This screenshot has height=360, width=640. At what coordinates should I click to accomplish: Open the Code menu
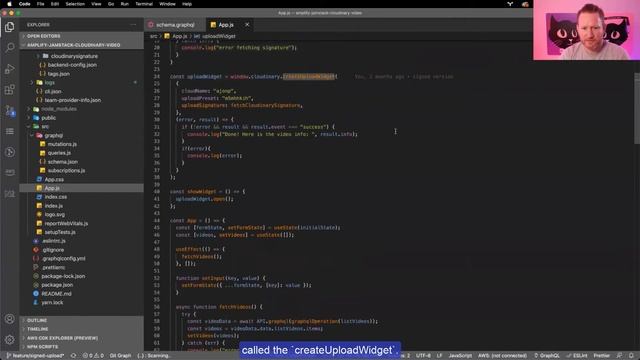pyautogui.click(x=24, y=4)
